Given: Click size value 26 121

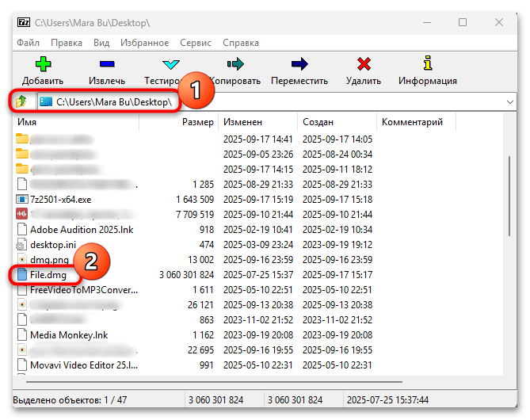Looking at the screenshot, I should (201, 304).
